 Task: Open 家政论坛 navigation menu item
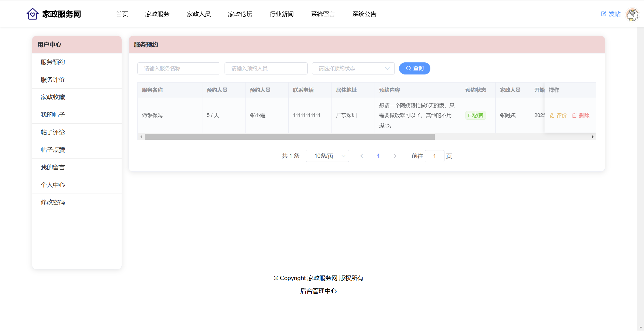pos(240,14)
